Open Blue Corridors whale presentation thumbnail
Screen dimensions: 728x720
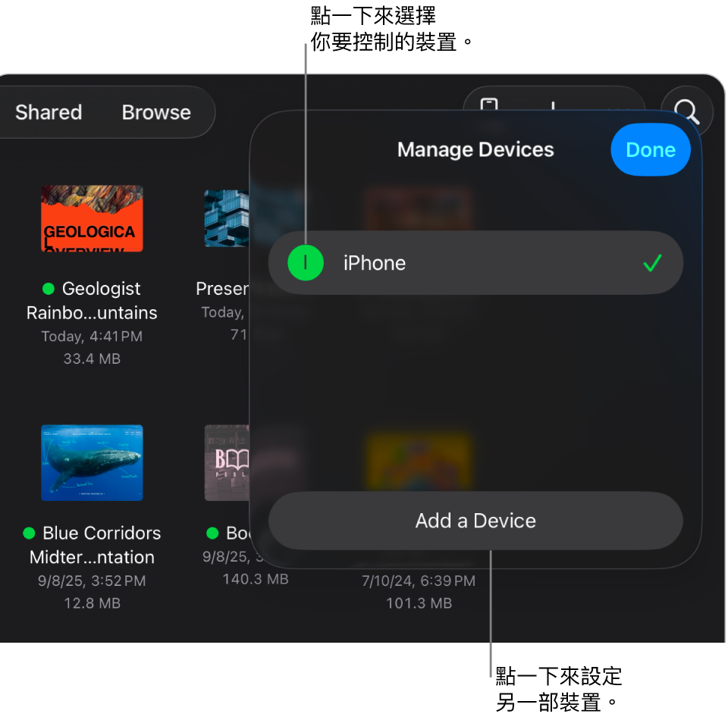(x=92, y=462)
